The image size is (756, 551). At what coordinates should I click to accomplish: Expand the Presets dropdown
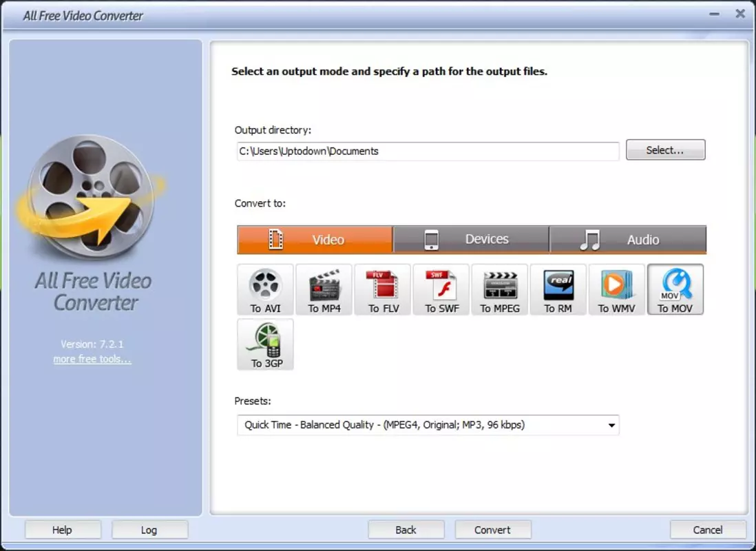tap(428, 425)
